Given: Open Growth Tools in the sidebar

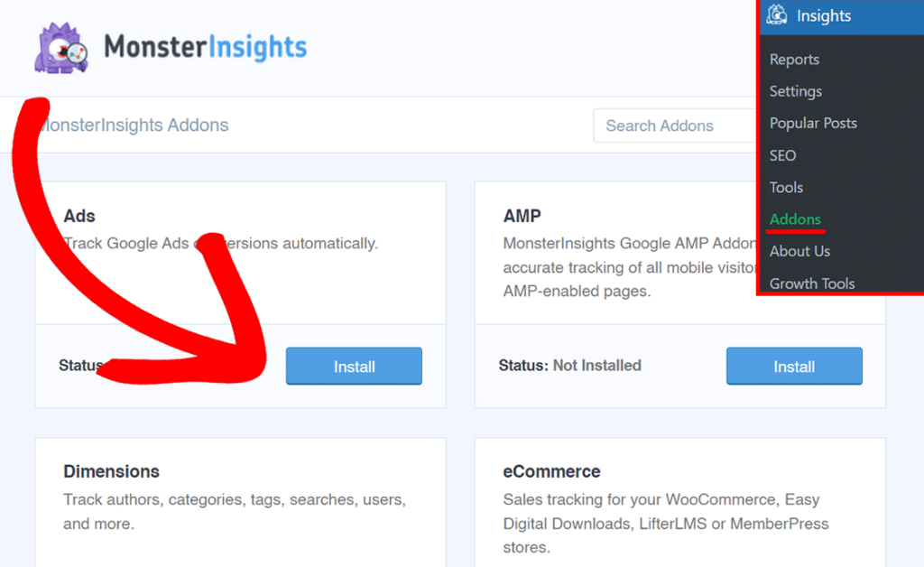Looking at the screenshot, I should coord(811,283).
